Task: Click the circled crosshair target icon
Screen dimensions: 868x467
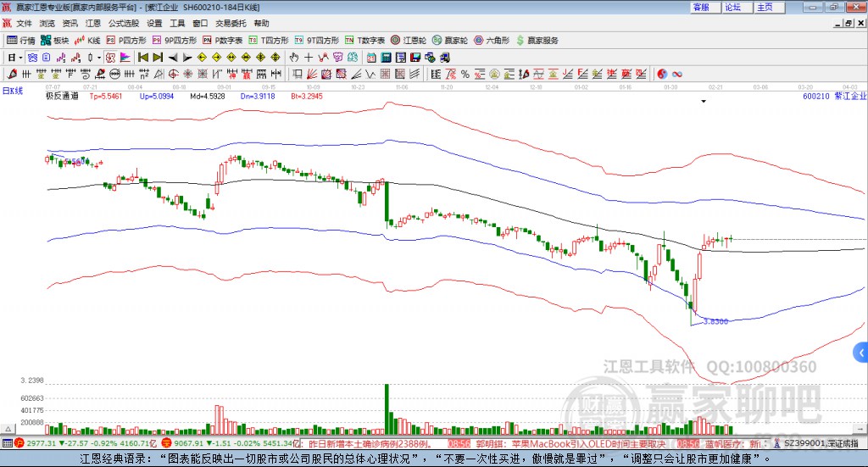Action: coord(173,74)
